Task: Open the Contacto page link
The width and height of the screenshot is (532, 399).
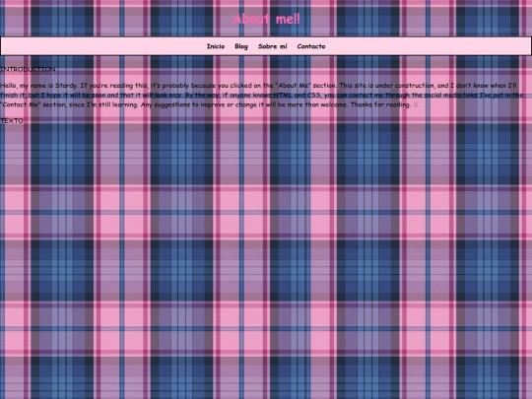Action: (x=311, y=46)
